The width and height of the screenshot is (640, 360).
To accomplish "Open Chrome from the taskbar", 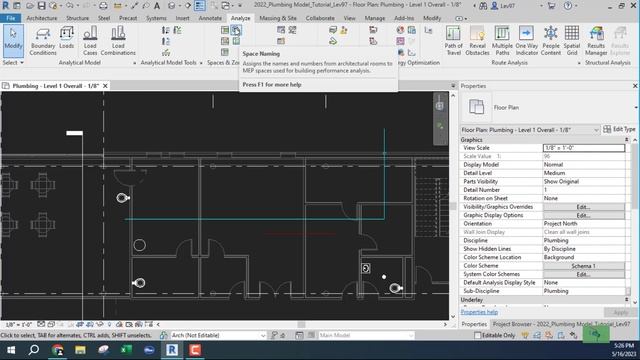I will [x=58, y=350].
